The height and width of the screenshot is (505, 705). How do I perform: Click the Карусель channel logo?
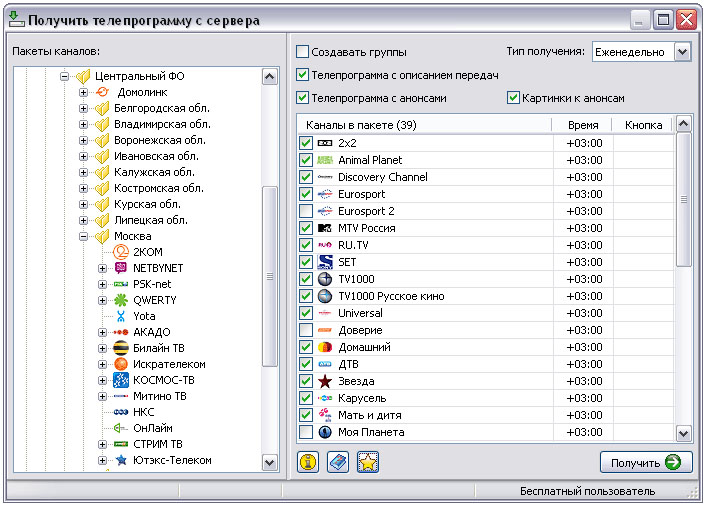[325, 398]
